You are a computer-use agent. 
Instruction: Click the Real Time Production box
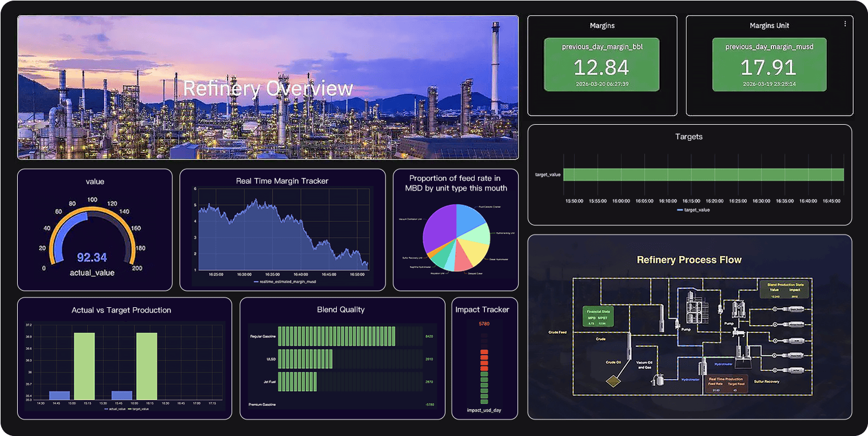pyautogui.click(x=726, y=385)
